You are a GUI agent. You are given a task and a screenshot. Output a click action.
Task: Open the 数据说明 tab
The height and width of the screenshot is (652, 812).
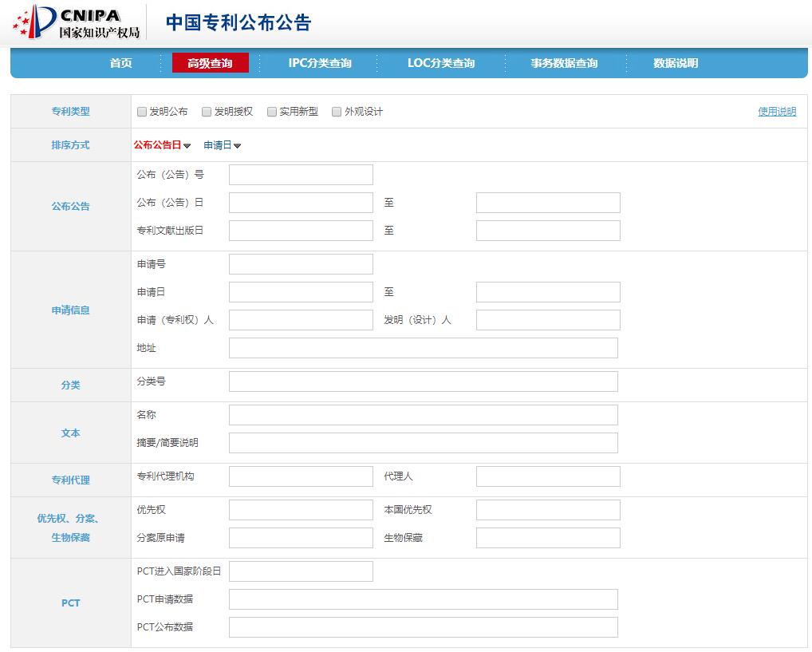pos(676,63)
